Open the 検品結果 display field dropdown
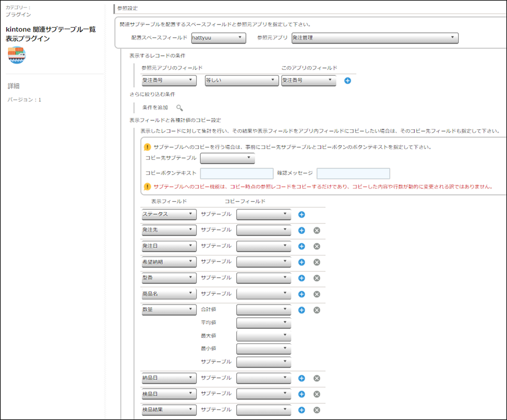Viewport: 507px width, 420px height. pos(169,410)
